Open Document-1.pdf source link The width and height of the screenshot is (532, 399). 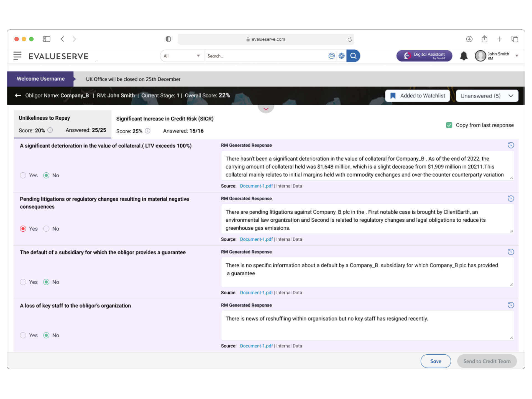256,186
